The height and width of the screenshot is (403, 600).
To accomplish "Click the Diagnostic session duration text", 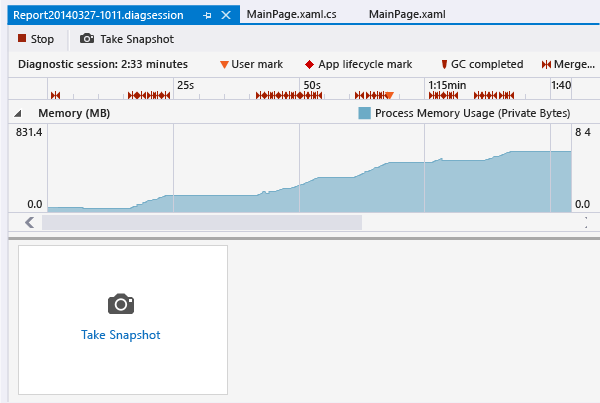I will 103,64.
